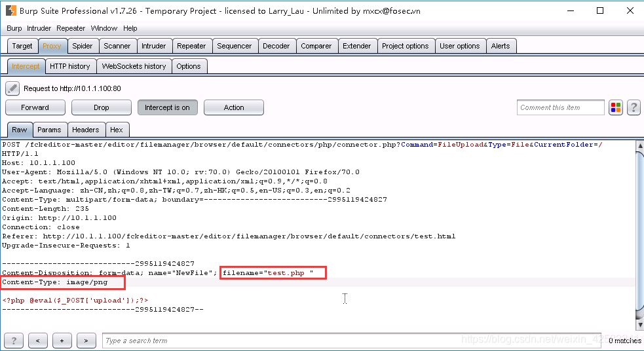Switch to Raw request view
The width and height of the screenshot is (644, 351).
tap(19, 130)
